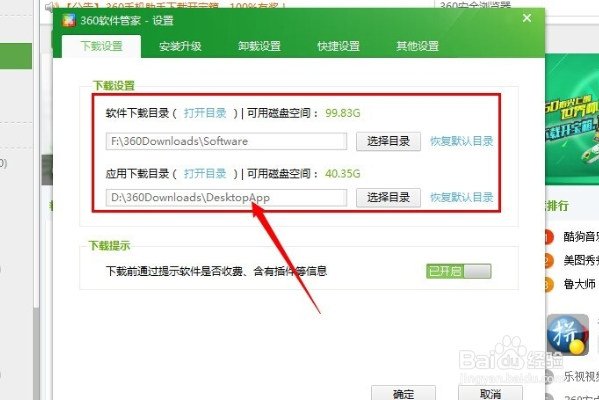Screen dimensions: 599x400
Task: Close the 360软件管家 settings dialog
Action: 527,18
